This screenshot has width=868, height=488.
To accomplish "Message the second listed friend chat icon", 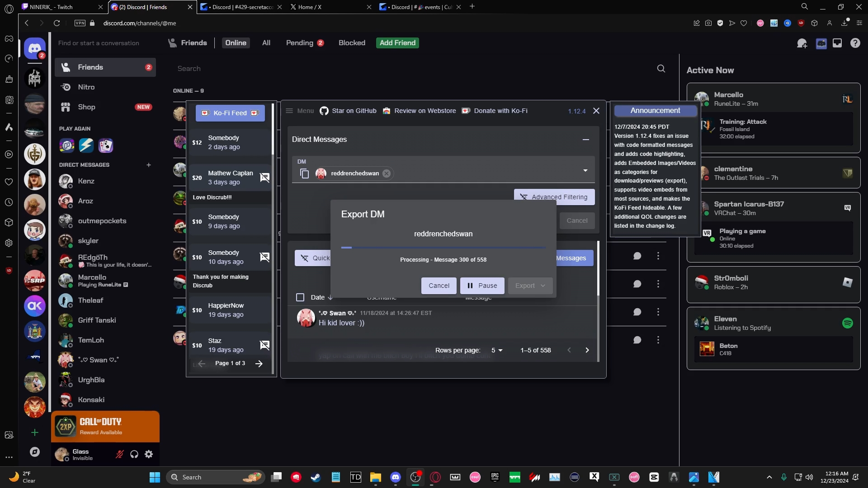I will click(637, 284).
